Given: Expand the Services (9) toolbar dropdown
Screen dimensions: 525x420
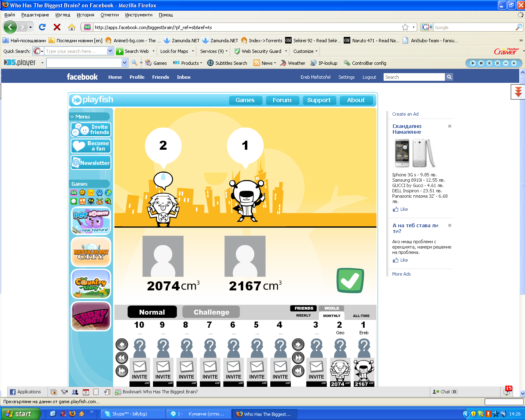Looking at the screenshot, I should [x=213, y=51].
